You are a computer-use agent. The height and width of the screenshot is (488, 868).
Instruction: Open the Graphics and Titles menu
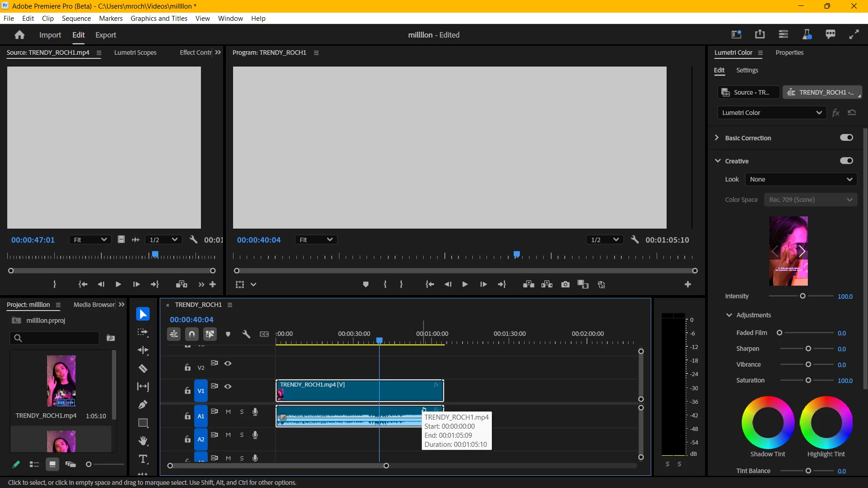[x=159, y=19]
